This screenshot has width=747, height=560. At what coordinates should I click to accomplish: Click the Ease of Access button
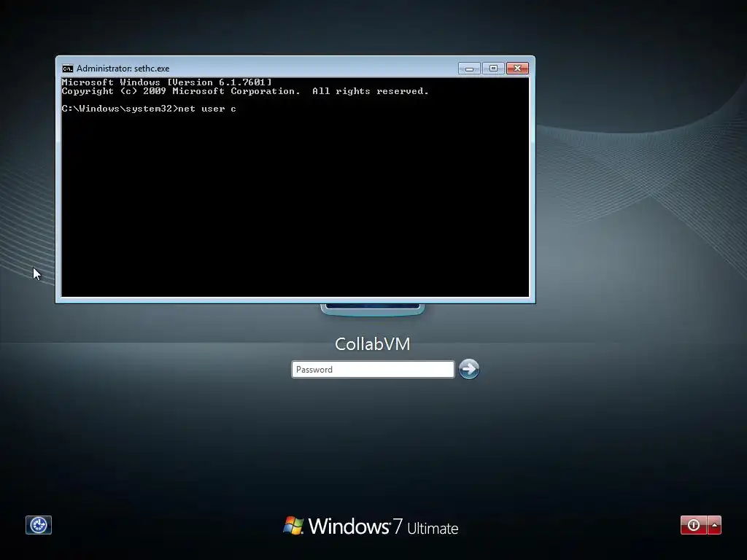click(x=39, y=525)
